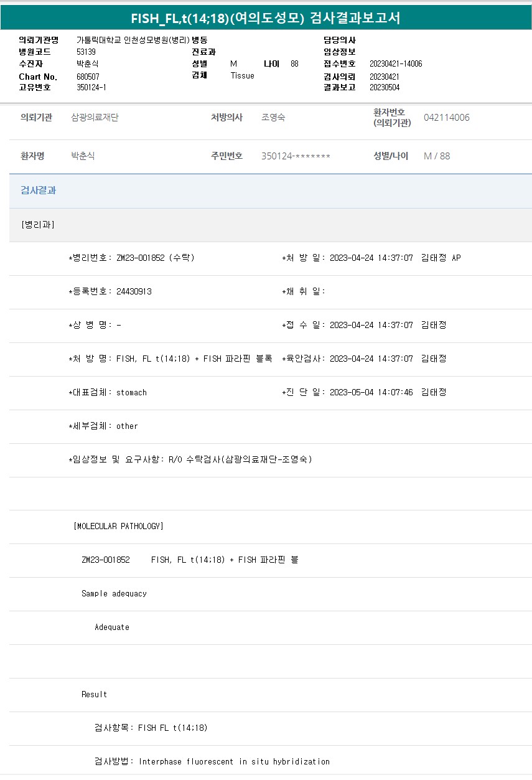Select the 대표검체 stomach line
This screenshot has height=780, width=532.
point(108,392)
